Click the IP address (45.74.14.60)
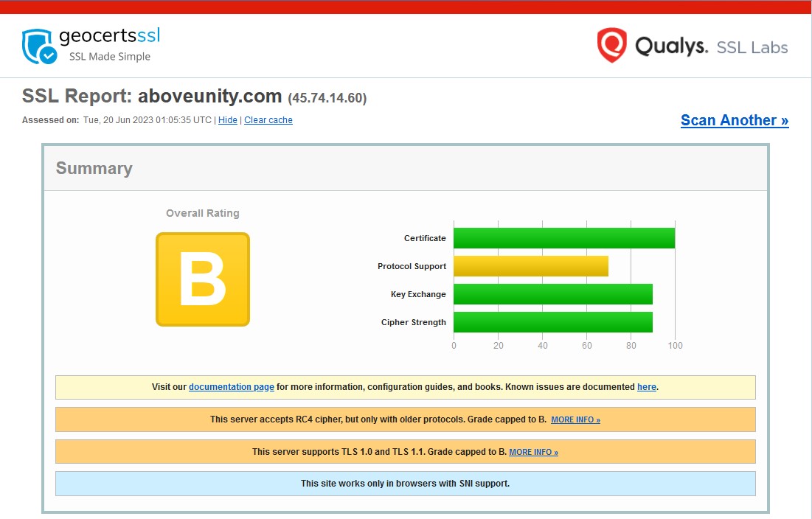812x519 pixels. (327, 98)
